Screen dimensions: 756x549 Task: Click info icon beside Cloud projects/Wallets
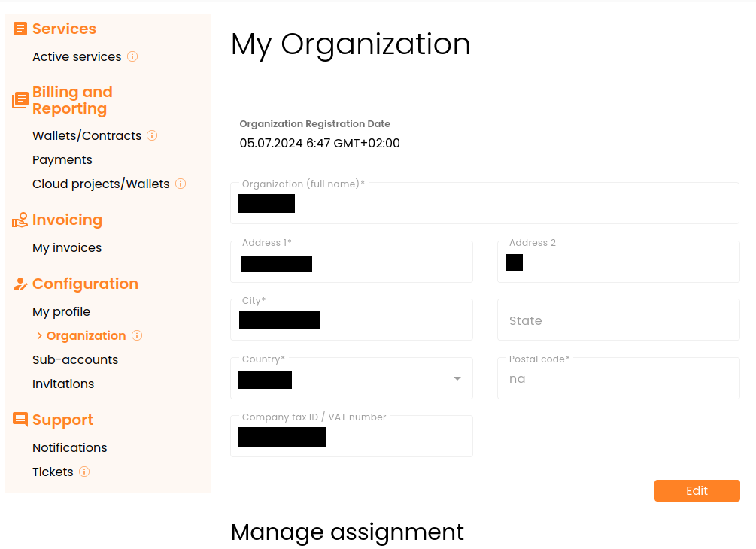[x=181, y=184]
